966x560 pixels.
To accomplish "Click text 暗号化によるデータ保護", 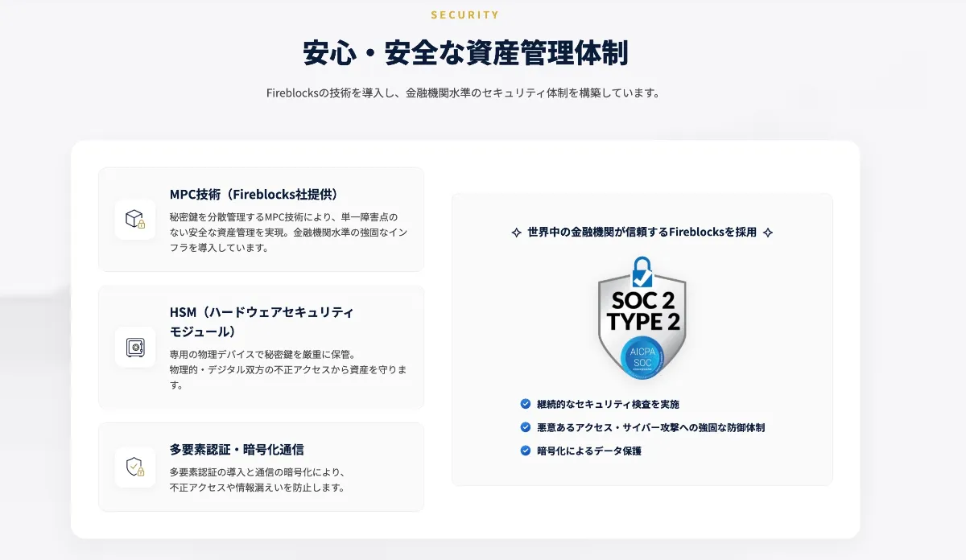I will [589, 451].
